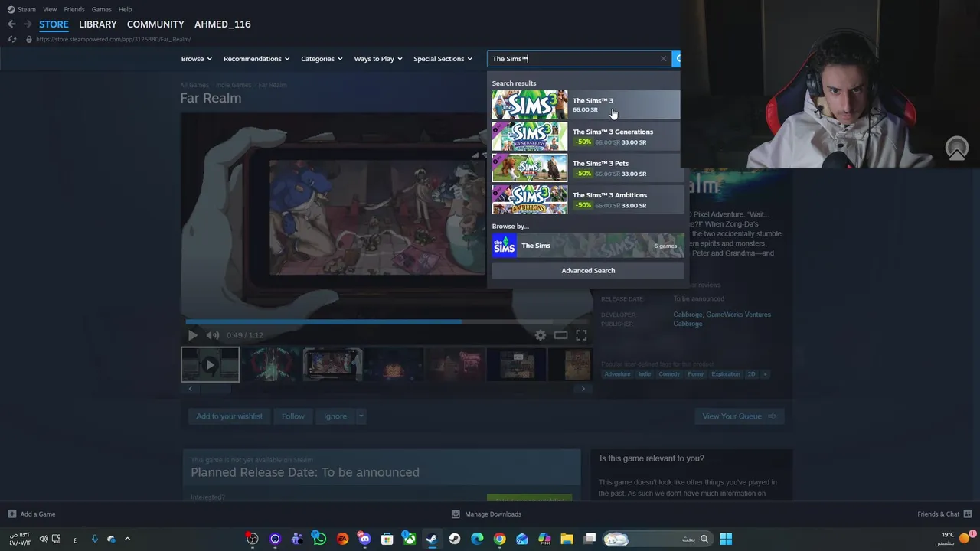Click the Ignore button
Screen dimensions: 980x551
[335, 416]
